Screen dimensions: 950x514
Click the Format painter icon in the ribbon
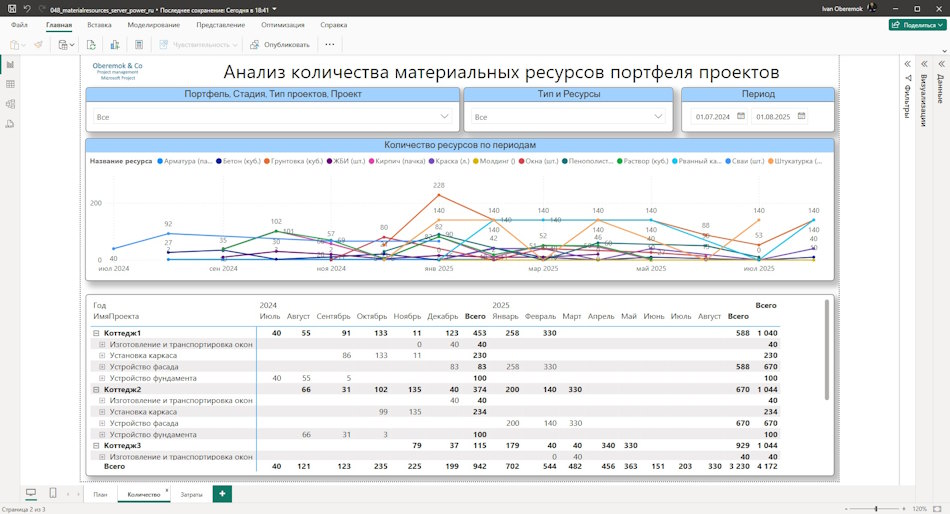[x=39, y=44]
